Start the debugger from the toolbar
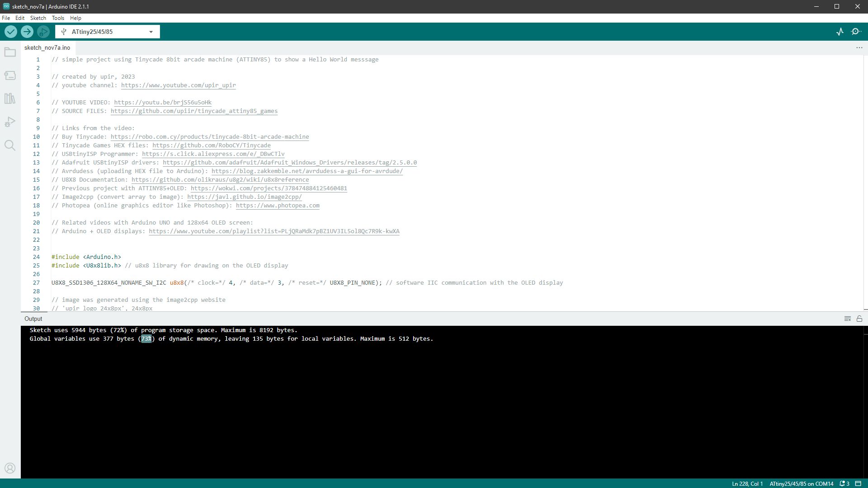Screen dimensions: 868x488 43,32
